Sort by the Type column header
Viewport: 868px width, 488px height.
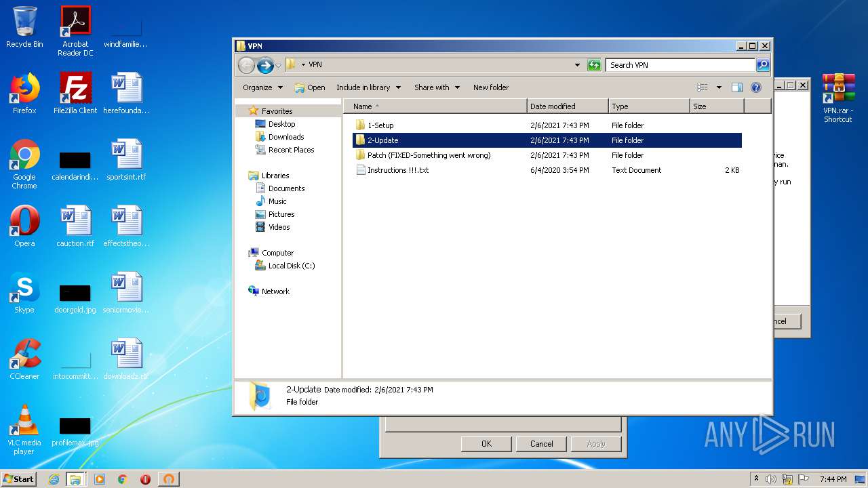[x=649, y=106]
